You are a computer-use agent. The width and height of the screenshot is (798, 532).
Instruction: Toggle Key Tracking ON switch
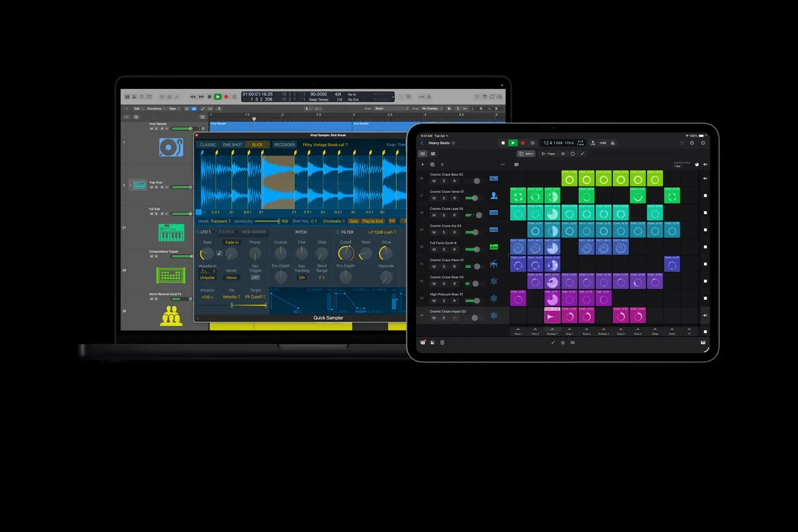click(x=301, y=278)
